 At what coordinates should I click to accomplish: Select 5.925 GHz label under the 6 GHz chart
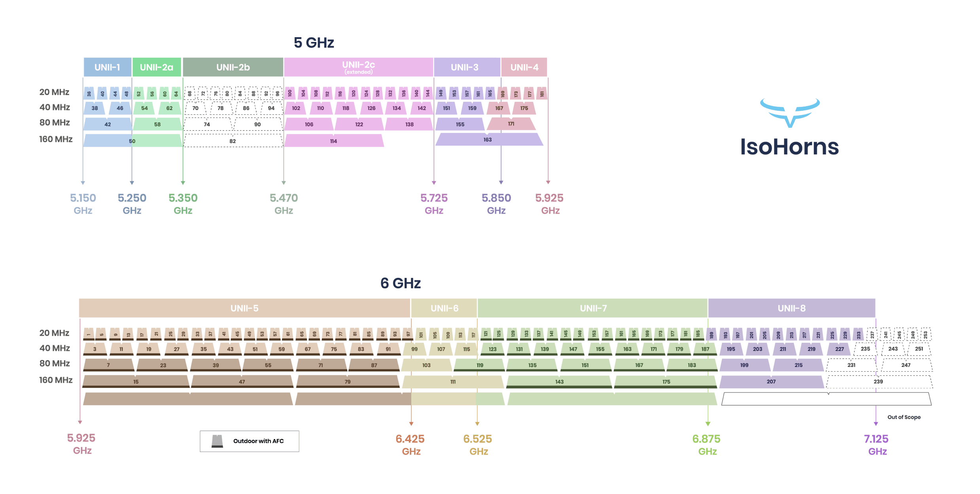[81, 444]
